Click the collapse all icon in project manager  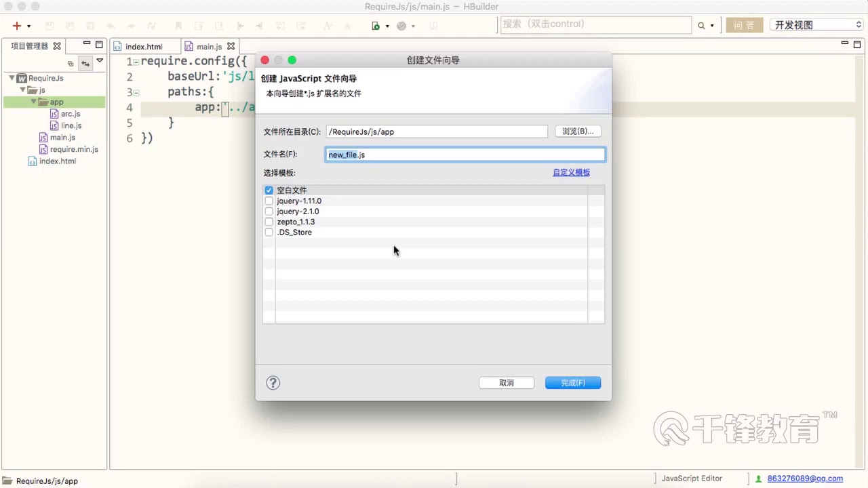point(71,64)
